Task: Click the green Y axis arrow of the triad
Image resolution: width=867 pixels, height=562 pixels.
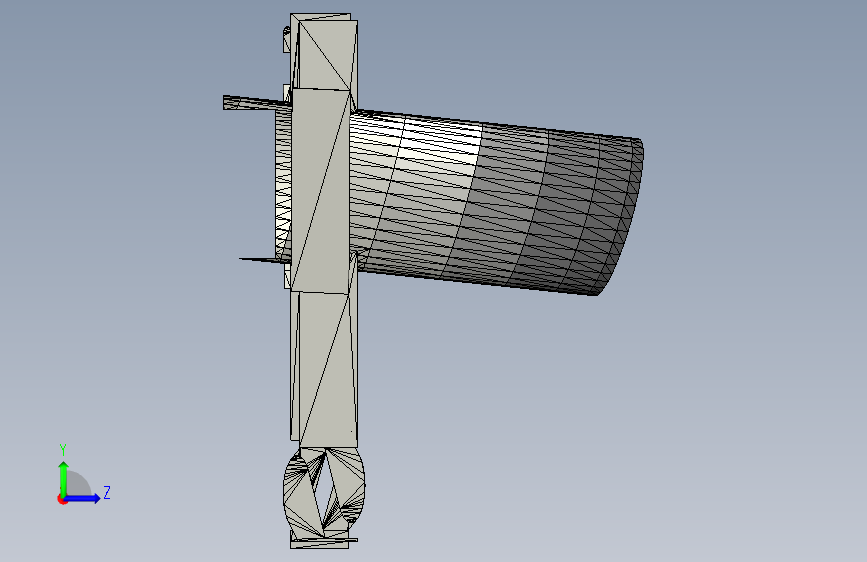Action: [x=64, y=478]
